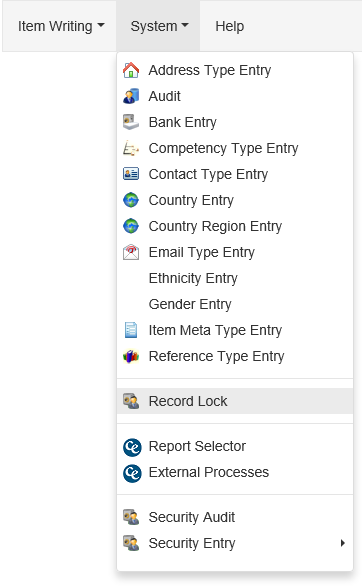Click the Audit user database icon
The image size is (362, 586).
coord(131,96)
